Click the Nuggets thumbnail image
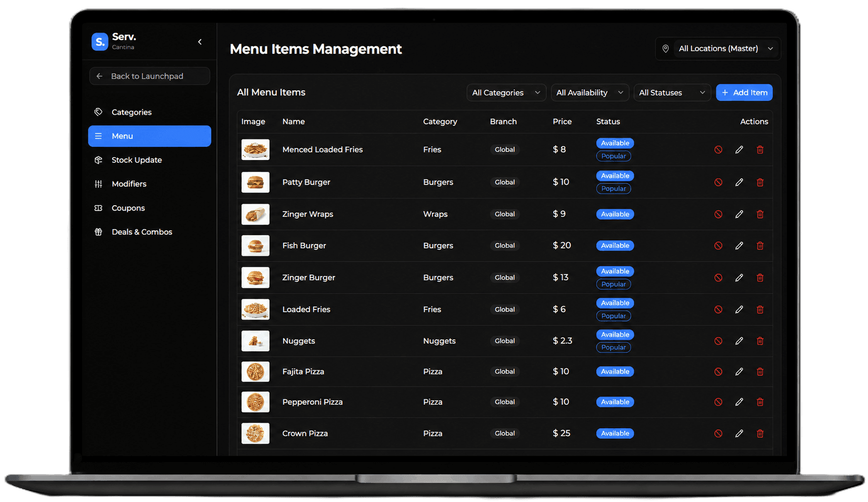 255,341
